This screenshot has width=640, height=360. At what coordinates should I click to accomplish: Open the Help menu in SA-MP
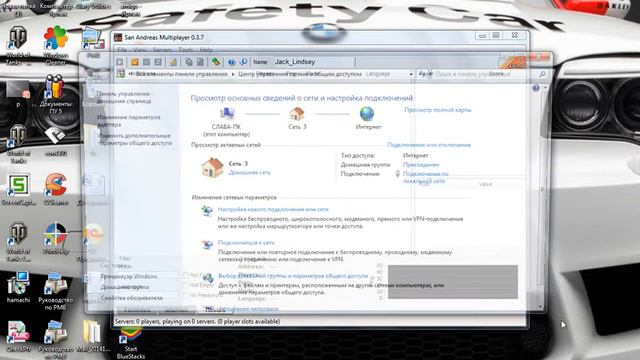206,50
